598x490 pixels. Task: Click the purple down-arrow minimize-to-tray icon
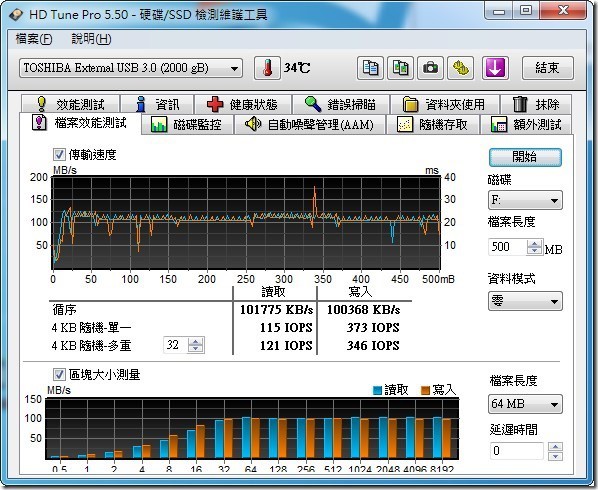click(495, 68)
